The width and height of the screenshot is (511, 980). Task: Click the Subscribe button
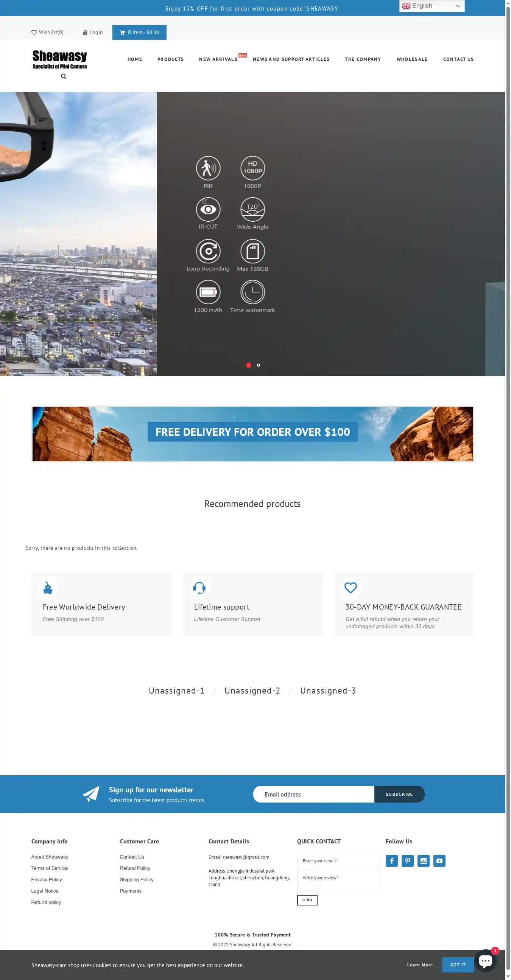click(x=399, y=794)
